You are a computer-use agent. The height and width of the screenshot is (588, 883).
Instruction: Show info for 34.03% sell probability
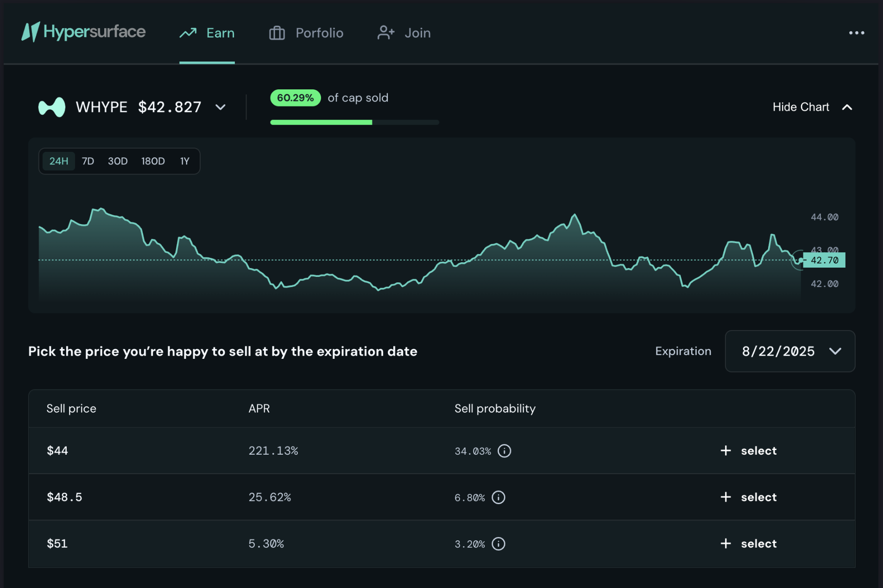[x=504, y=450]
